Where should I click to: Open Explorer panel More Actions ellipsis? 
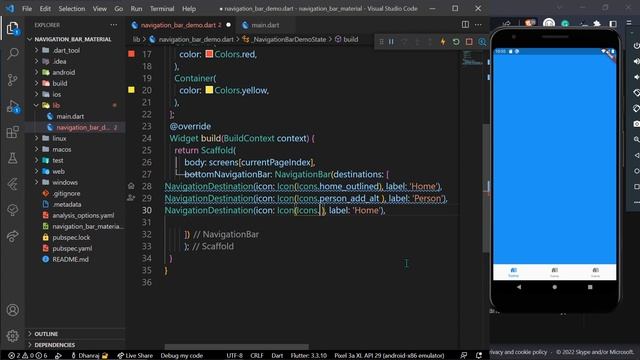coord(113,25)
